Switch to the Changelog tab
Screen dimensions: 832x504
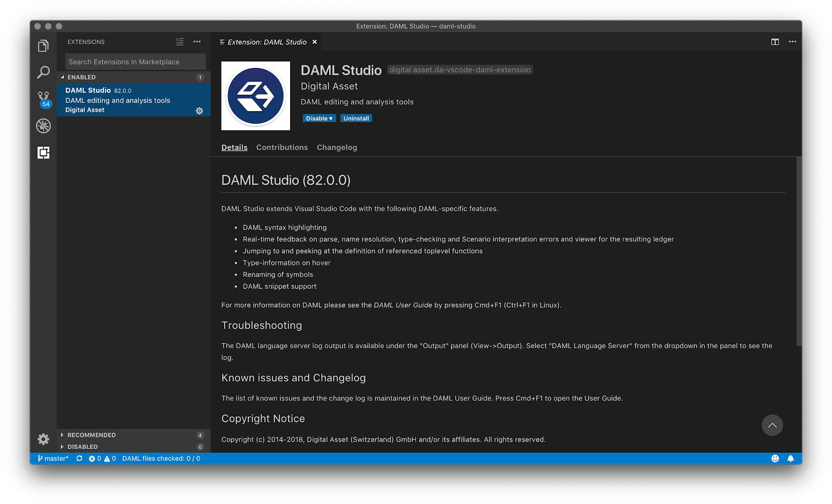pyautogui.click(x=337, y=148)
